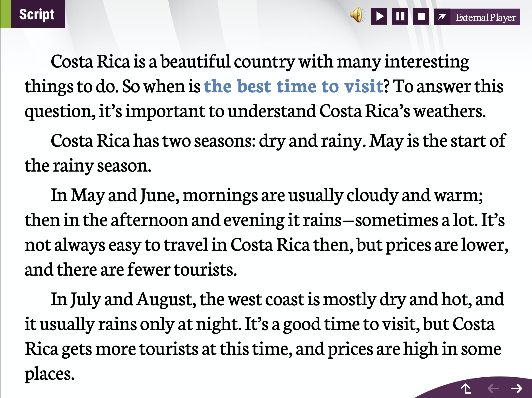Select the Script tab label

37,14
